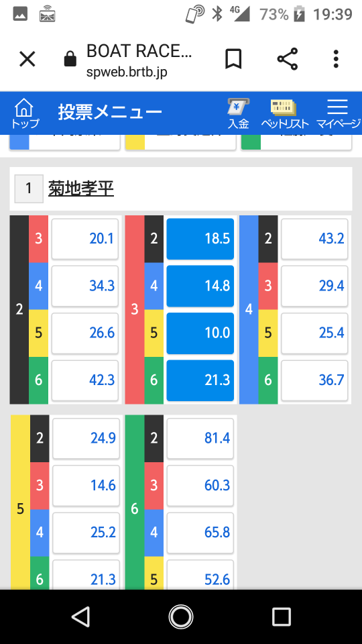
Task: Tap the share icon in browser bar
Action: (x=288, y=59)
